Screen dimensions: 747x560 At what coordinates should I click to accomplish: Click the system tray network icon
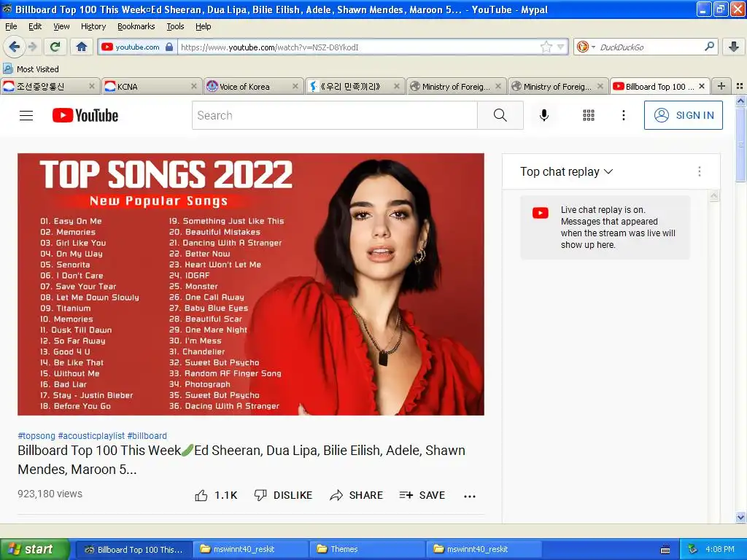692,549
